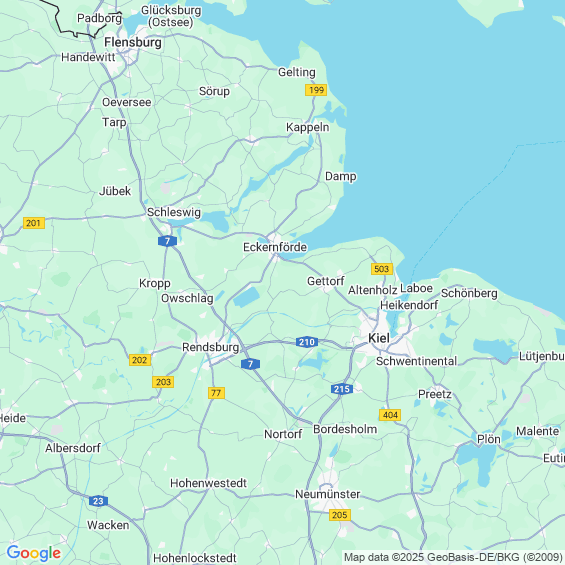Click the yellow 503 road marker
The height and width of the screenshot is (565, 565).
(x=382, y=269)
